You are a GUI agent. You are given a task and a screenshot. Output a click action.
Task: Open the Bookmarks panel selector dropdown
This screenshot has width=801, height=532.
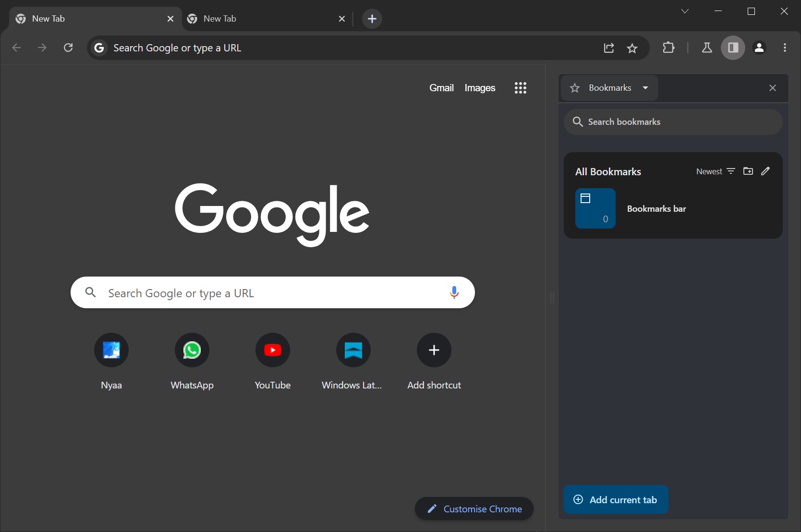(609, 88)
